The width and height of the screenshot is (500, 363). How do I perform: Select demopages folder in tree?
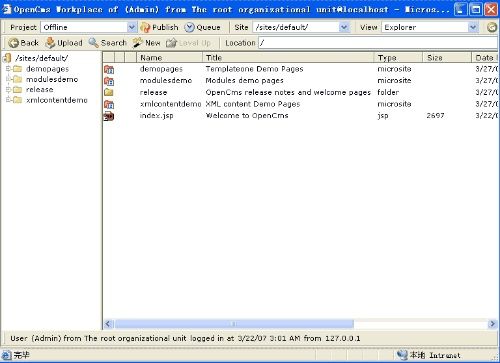point(47,69)
